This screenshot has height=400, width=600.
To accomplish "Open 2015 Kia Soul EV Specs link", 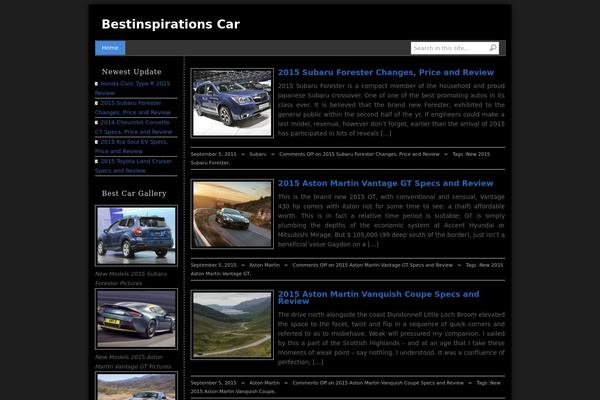I will point(131,147).
